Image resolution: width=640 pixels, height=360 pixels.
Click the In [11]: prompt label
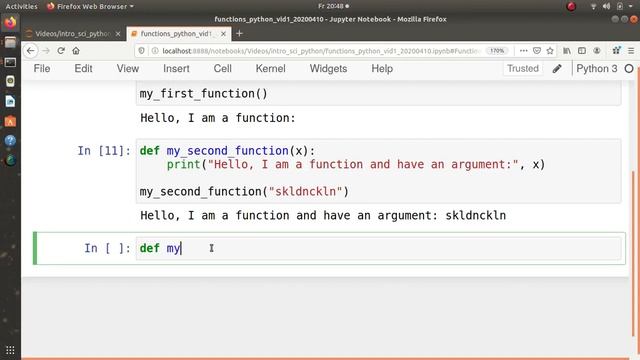pyautogui.click(x=104, y=151)
